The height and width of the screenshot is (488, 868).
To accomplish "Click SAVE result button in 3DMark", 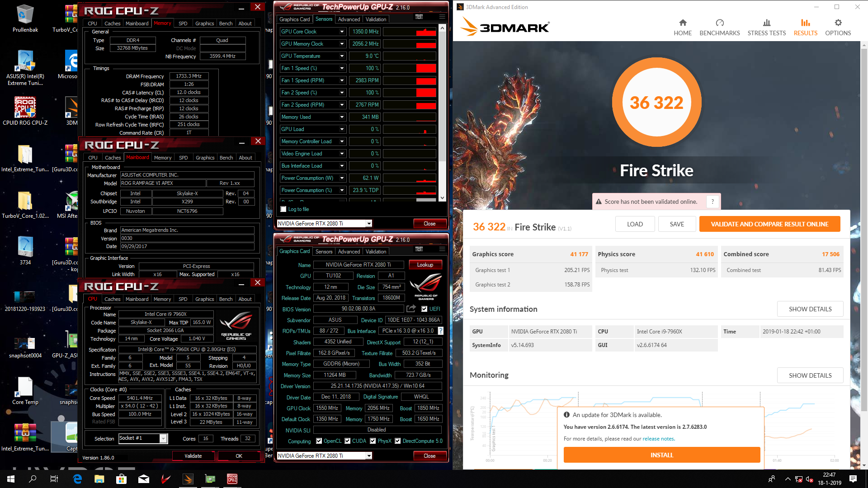I will coord(677,224).
